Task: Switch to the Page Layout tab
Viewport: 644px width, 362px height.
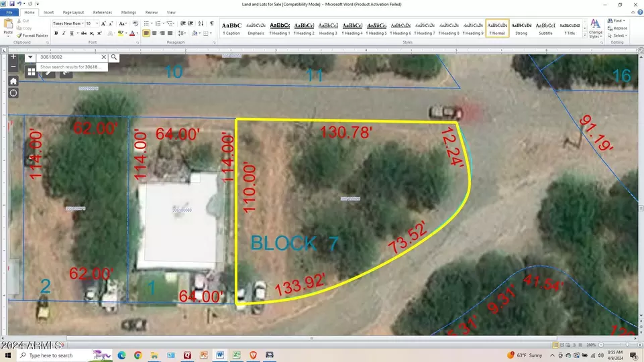Action: tap(73, 12)
